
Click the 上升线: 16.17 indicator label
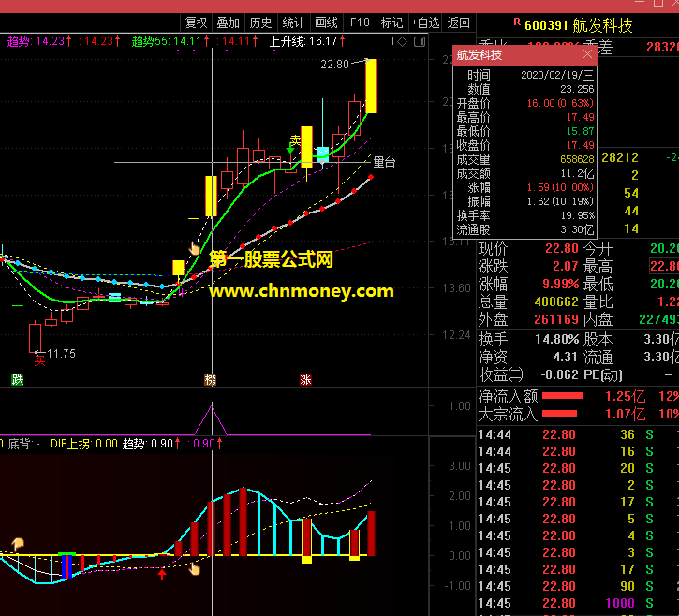(x=307, y=41)
